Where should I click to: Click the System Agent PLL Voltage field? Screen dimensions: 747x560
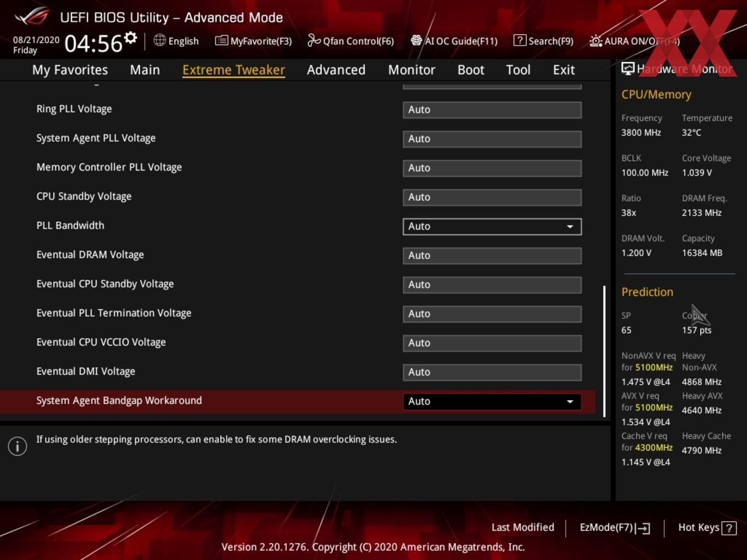(492, 139)
